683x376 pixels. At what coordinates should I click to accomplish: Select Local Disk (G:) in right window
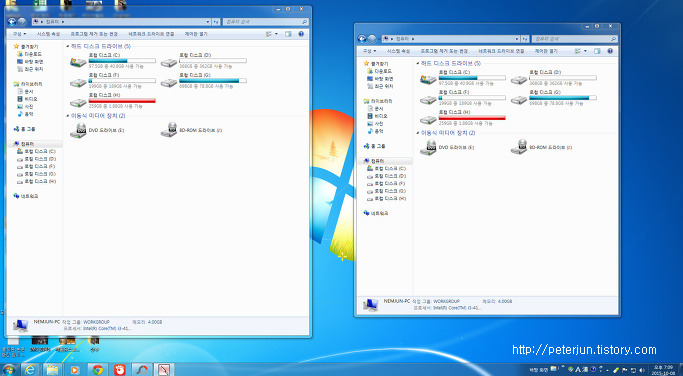[x=554, y=98]
